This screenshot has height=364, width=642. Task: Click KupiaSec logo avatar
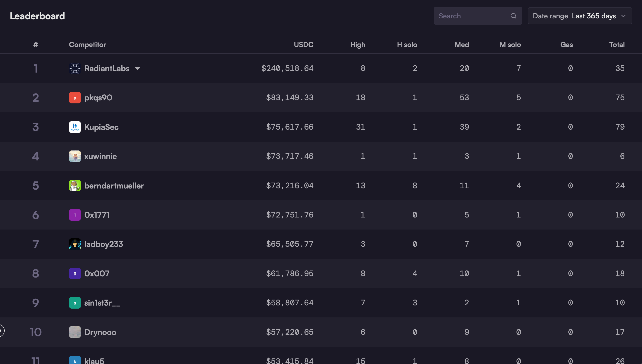[75, 127]
